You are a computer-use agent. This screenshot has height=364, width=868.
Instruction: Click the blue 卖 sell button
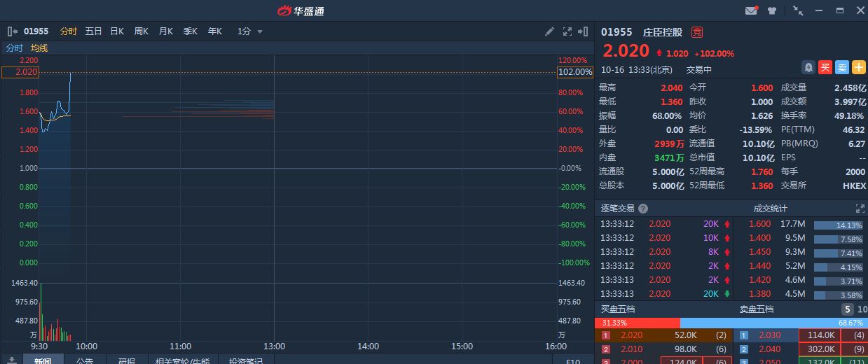pos(841,67)
